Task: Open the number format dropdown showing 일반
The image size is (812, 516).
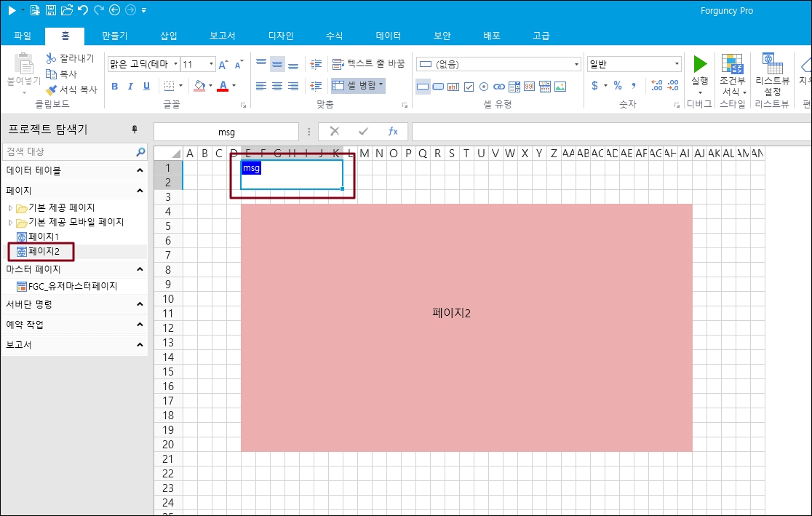Action: [x=677, y=64]
